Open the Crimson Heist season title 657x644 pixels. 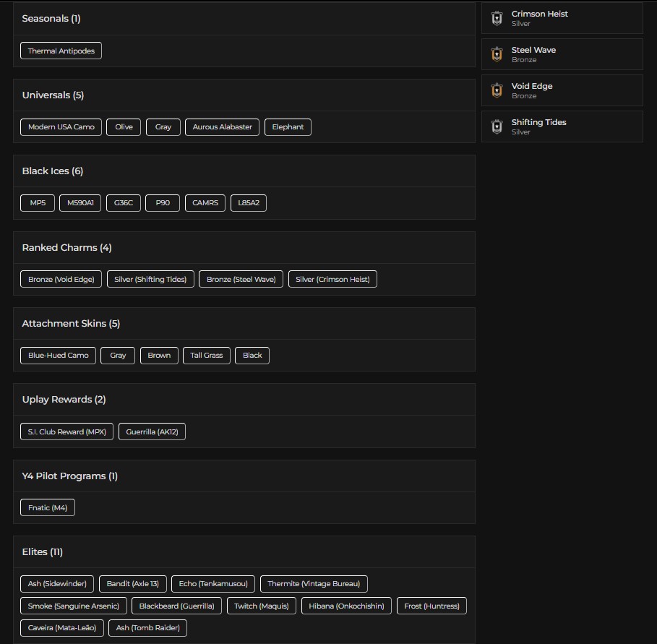pos(539,14)
